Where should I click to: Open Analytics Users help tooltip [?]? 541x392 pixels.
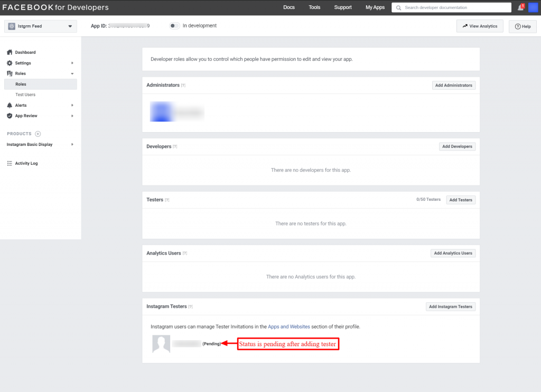click(x=185, y=253)
